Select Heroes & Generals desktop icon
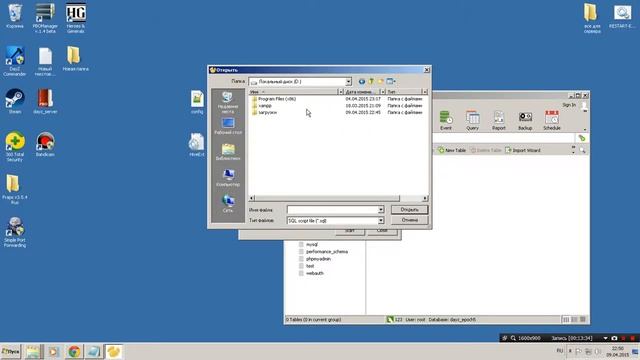 point(76,18)
